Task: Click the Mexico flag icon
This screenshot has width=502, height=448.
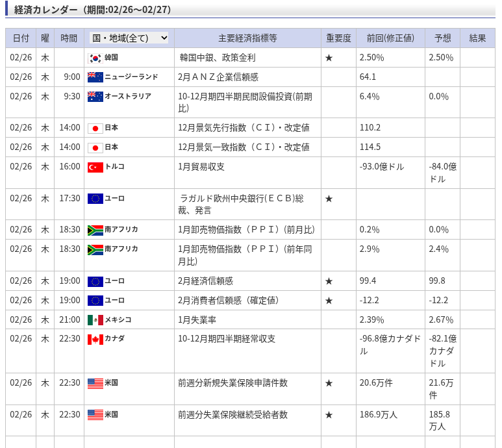Action: point(95,319)
